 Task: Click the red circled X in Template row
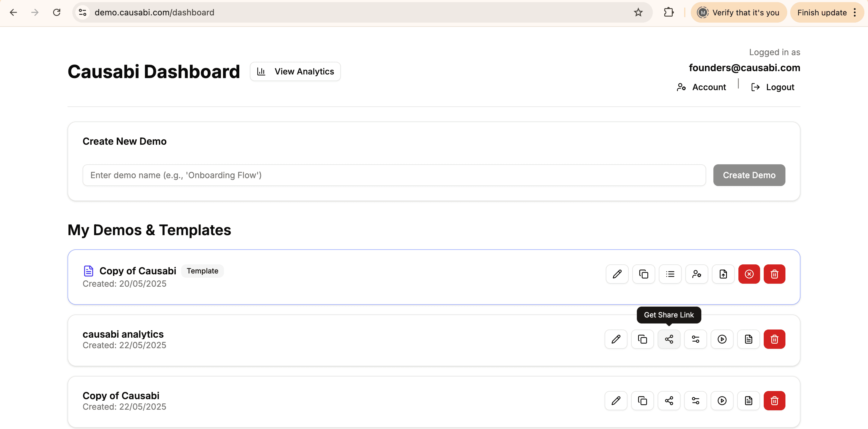749,274
